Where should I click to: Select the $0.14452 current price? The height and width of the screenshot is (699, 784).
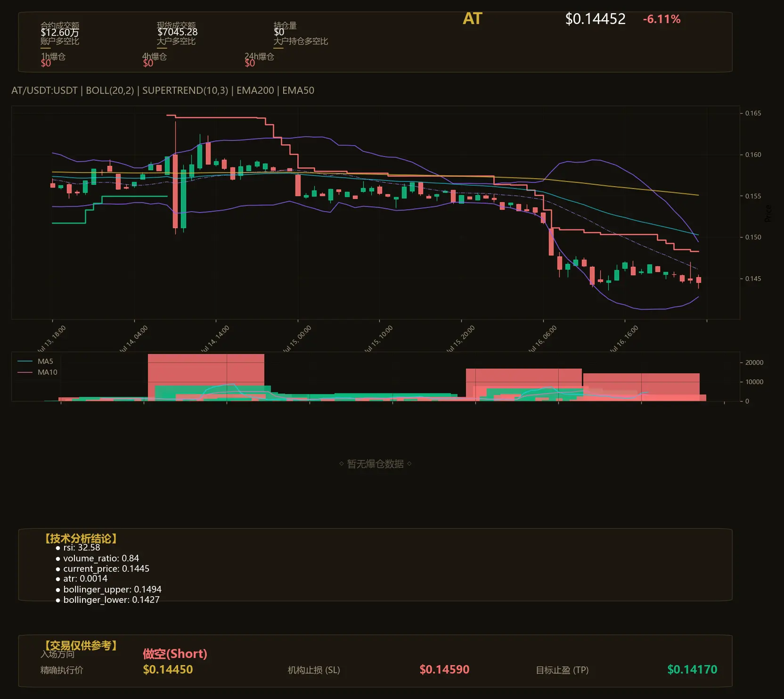(595, 19)
